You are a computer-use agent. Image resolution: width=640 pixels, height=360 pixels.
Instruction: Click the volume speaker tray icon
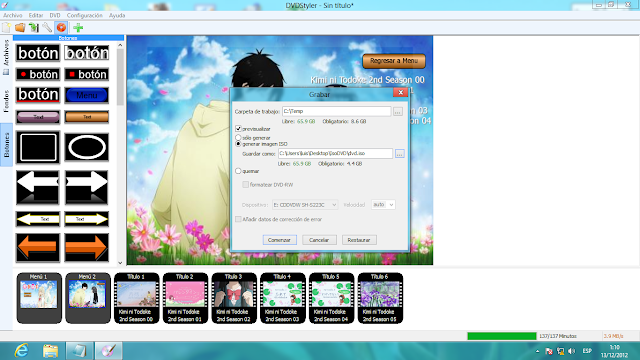coord(571,351)
